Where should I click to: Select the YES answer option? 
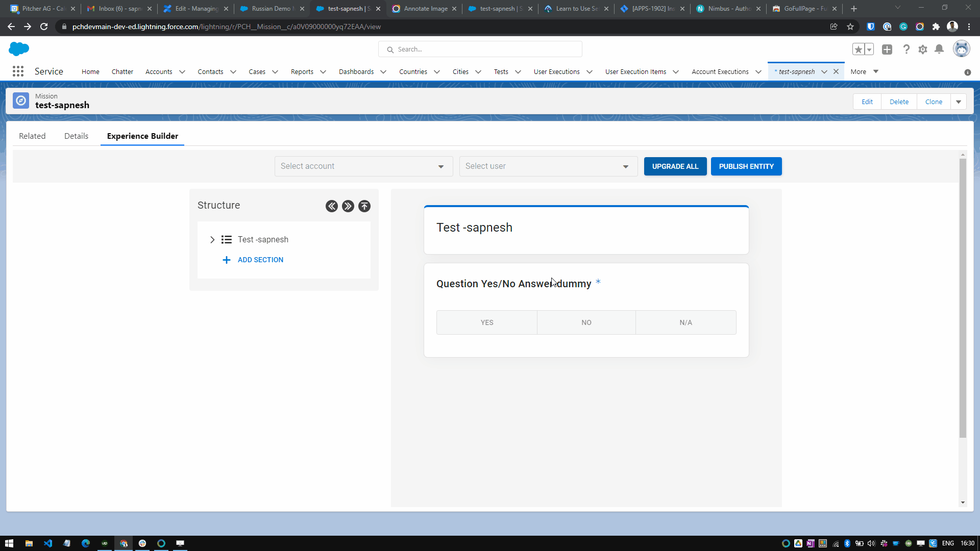[486, 322]
